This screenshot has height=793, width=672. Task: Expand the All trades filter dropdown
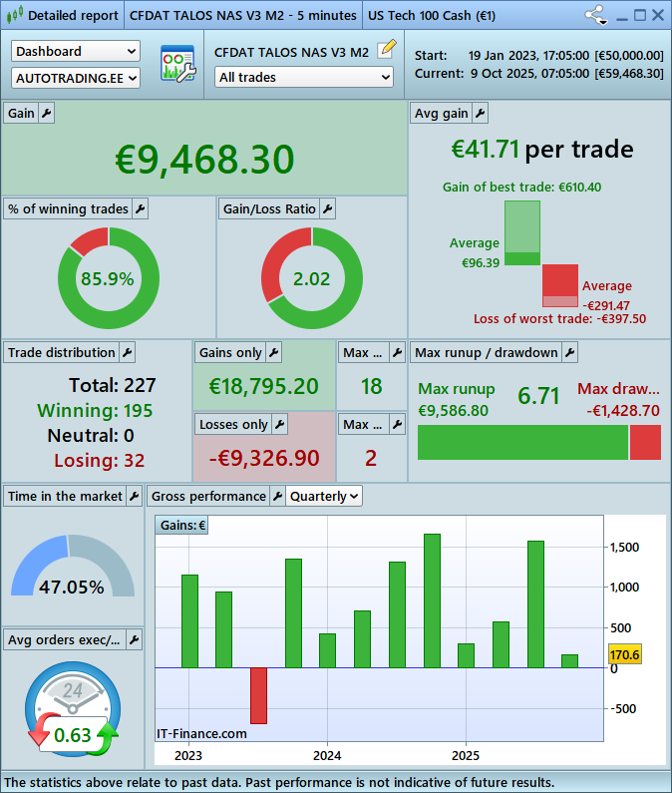304,77
